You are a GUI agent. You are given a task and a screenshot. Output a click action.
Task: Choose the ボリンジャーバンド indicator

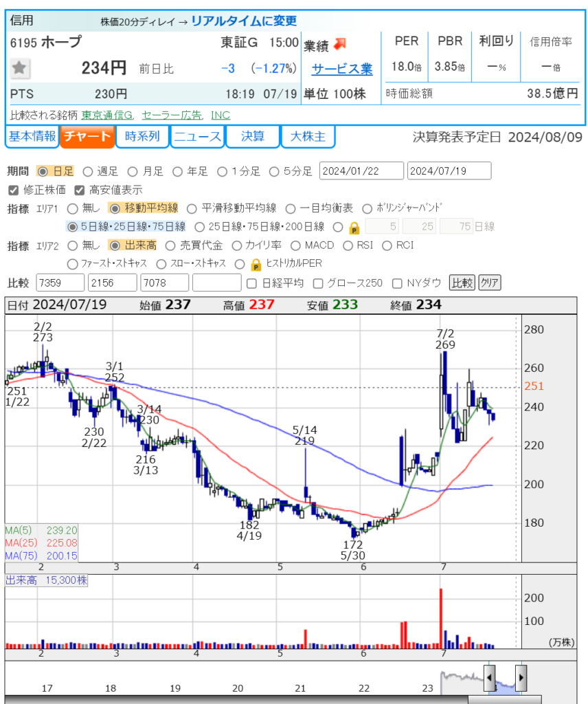367,208
